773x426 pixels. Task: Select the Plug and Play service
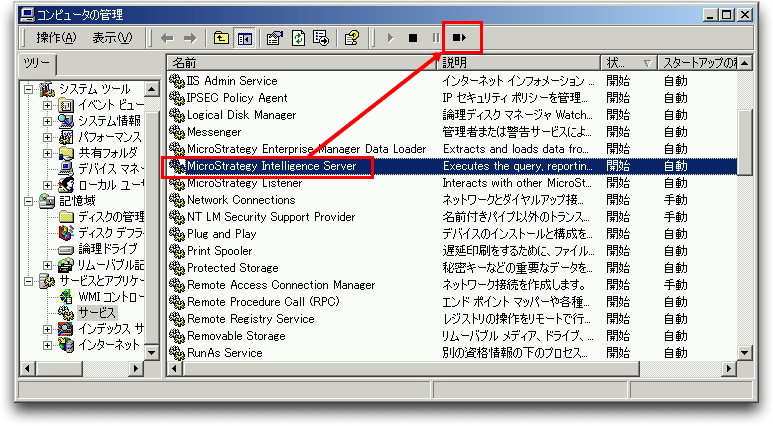coord(221,234)
